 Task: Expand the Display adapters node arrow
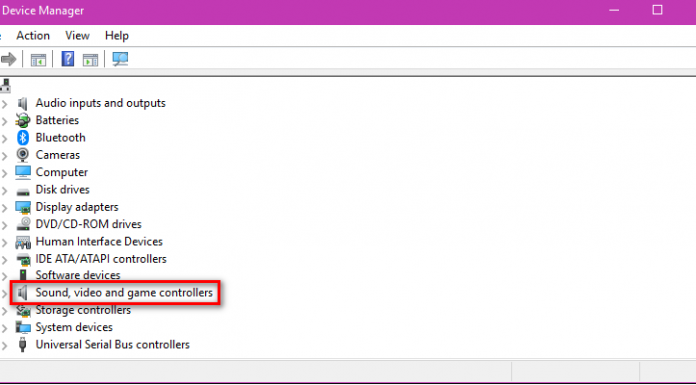(4, 208)
